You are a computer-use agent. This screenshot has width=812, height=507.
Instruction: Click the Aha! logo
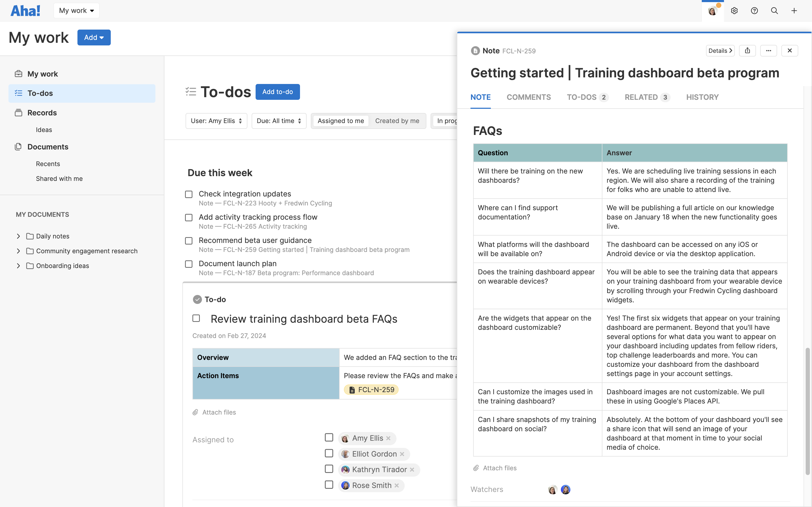click(x=25, y=10)
